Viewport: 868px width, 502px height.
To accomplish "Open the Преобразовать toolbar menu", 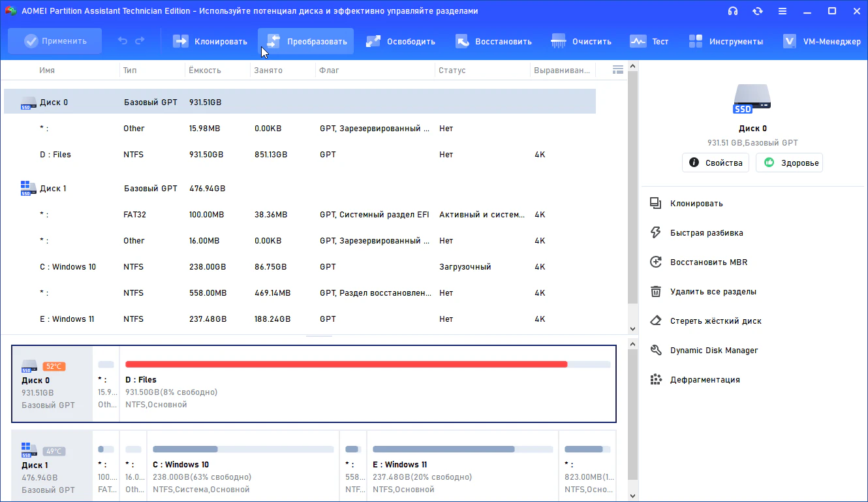I will (x=305, y=41).
